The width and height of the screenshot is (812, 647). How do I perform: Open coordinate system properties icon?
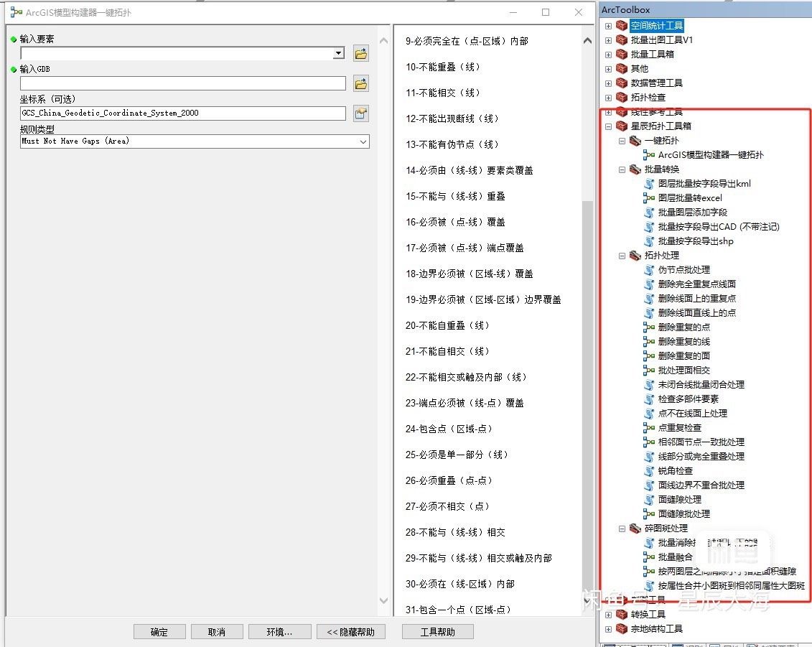click(x=361, y=113)
